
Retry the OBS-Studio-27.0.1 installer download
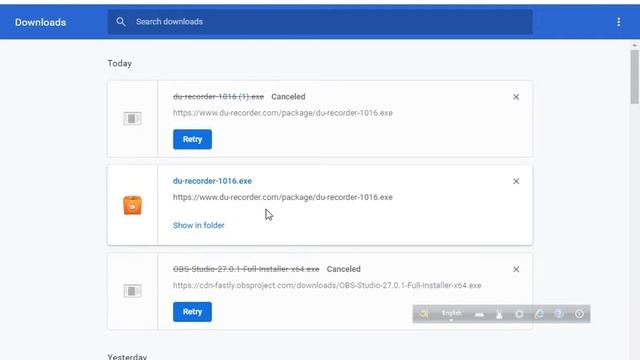pyautogui.click(x=192, y=312)
